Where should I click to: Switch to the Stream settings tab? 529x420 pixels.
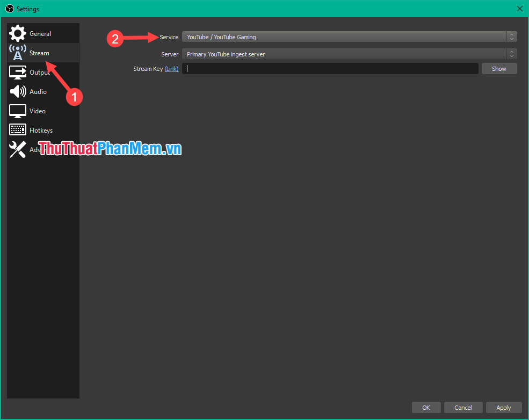[x=39, y=53]
